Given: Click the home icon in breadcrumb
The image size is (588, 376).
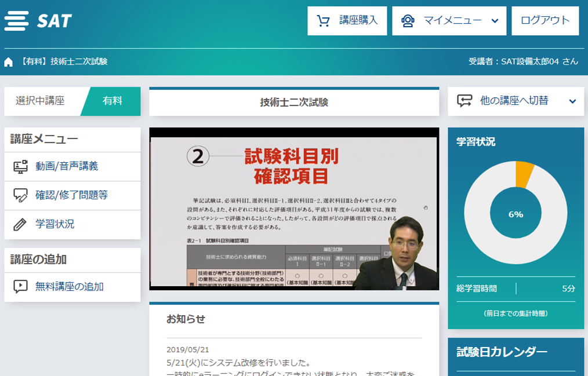Looking at the screenshot, I should (8, 62).
